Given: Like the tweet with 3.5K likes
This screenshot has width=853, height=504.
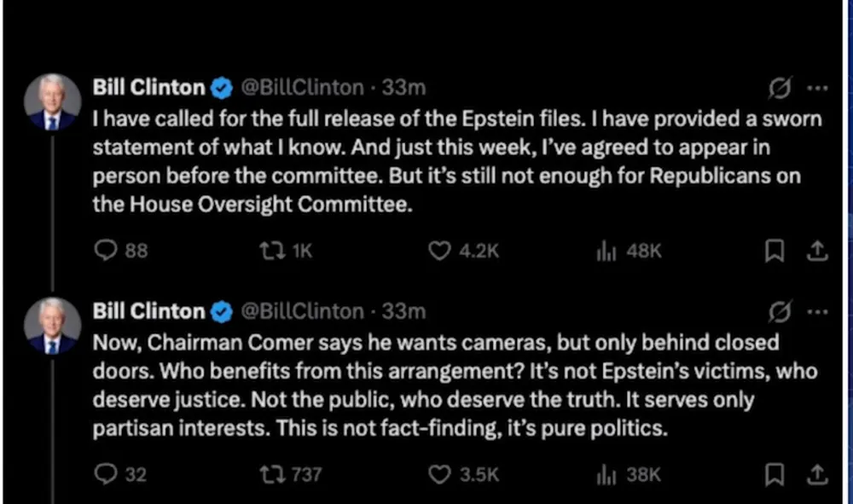Looking at the screenshot, I should point(439,474).
